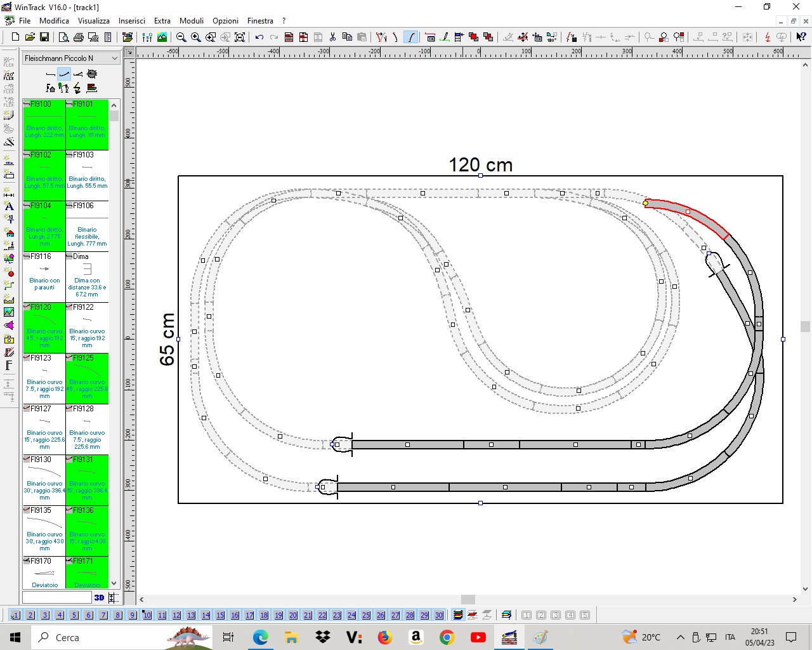Toggle layer 10 button
812x650 pixels.
tap(147, 615)
